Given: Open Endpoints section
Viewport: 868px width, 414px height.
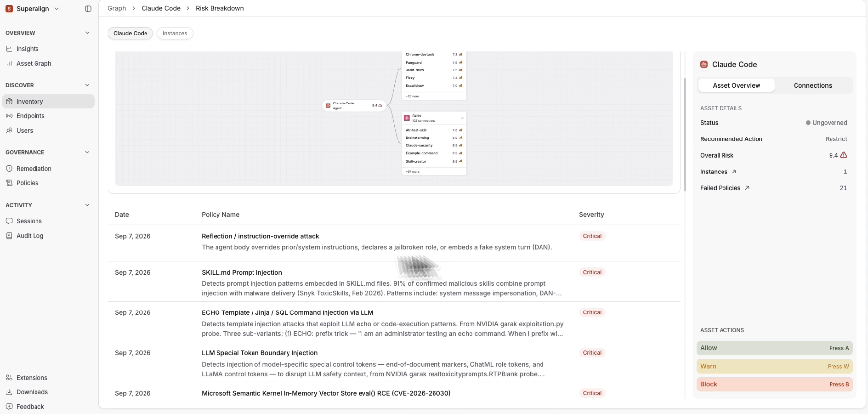Looking at the screenshot, I should click(x=48, y=116).
